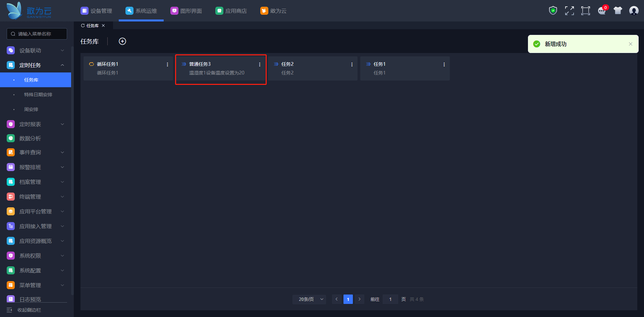Image resolution: width=644 pixels, height=317 pixels.
Task: Add new task with plus icon
Action: pyautogui.click(x=122, y=41)
